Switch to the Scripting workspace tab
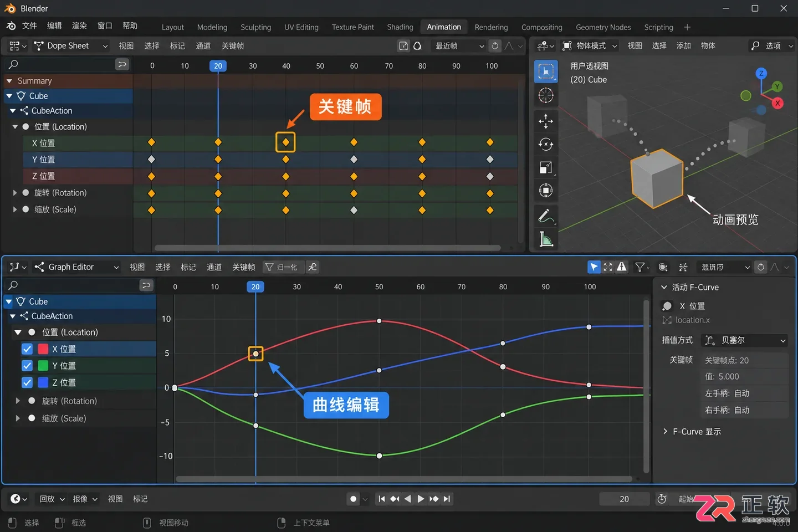This screenshot has width=798, height=532. pos(658,27)
